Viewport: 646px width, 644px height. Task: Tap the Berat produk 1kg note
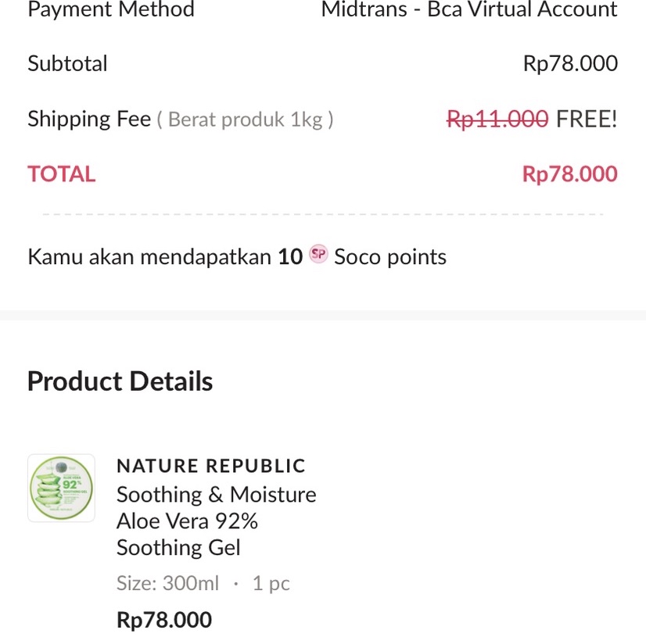[245, 120]
